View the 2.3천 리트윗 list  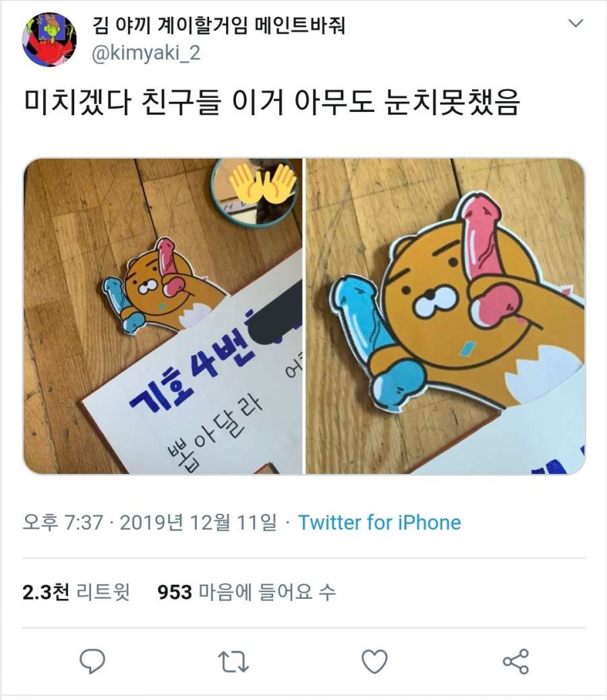click(76, 592)
